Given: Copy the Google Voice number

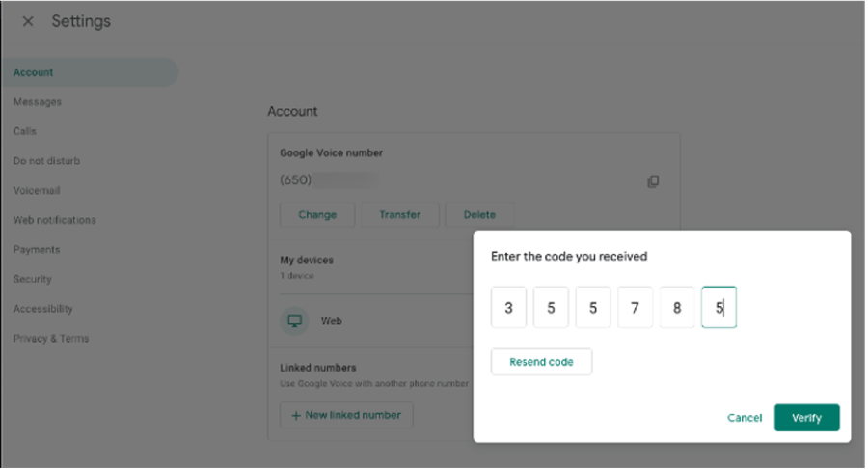Looking at the screenshot, I should (653, 181).
